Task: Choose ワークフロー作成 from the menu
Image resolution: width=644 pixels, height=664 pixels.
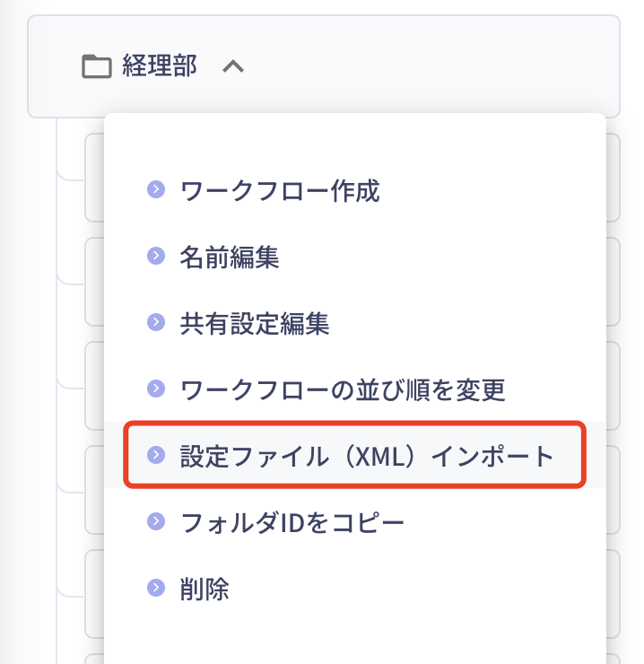Action: point(280,190)
